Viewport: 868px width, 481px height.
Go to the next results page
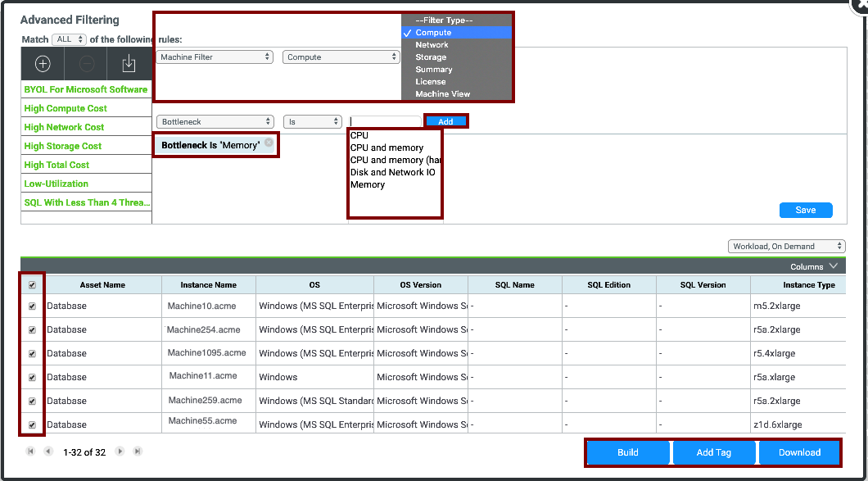click(120, 452)
